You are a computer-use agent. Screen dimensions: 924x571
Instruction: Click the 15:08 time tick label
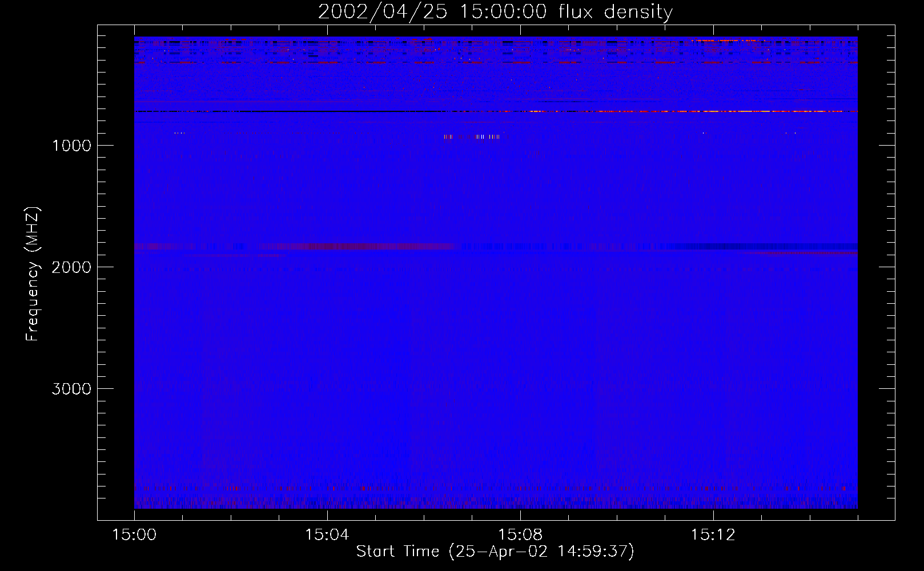(x=520, y=535)
